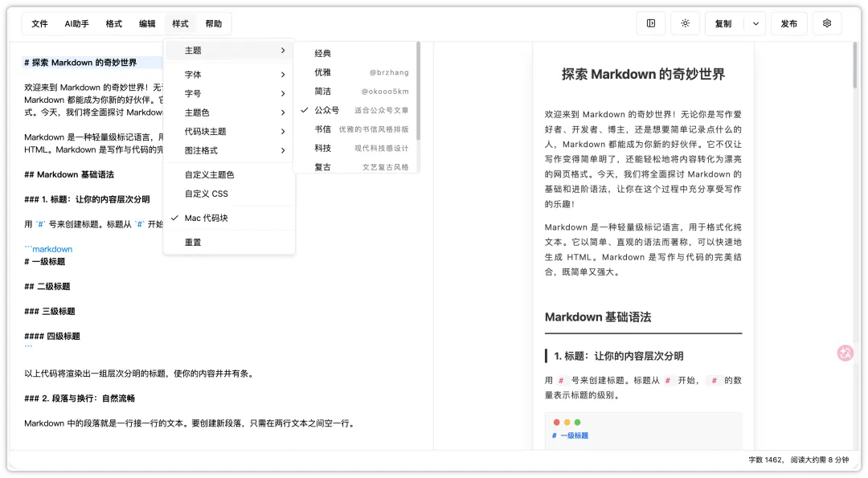
Task: Open the 编辑 menu
Action: [147, 24]
